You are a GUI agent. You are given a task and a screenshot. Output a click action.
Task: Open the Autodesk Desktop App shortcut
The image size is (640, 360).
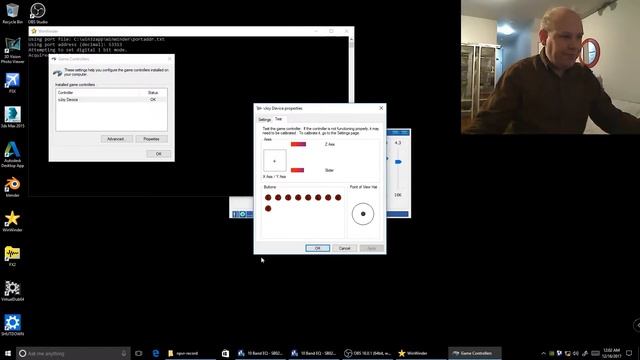click(x=12, y=154)
